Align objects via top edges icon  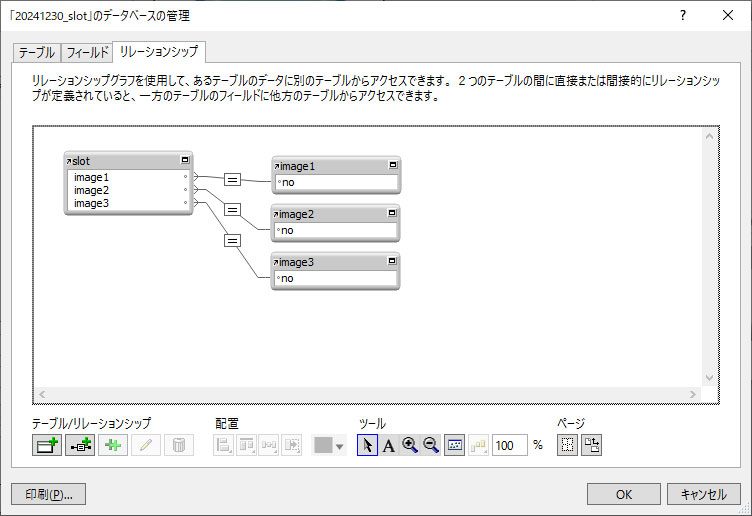pyautogui.click(x=246, y=445)
